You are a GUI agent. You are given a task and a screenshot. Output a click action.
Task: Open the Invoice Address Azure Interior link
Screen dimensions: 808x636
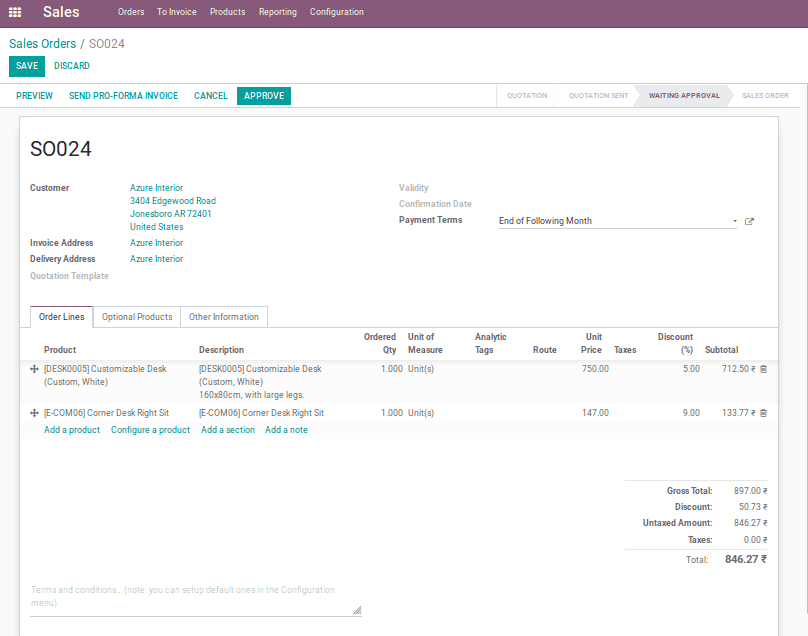coord(157,243)
